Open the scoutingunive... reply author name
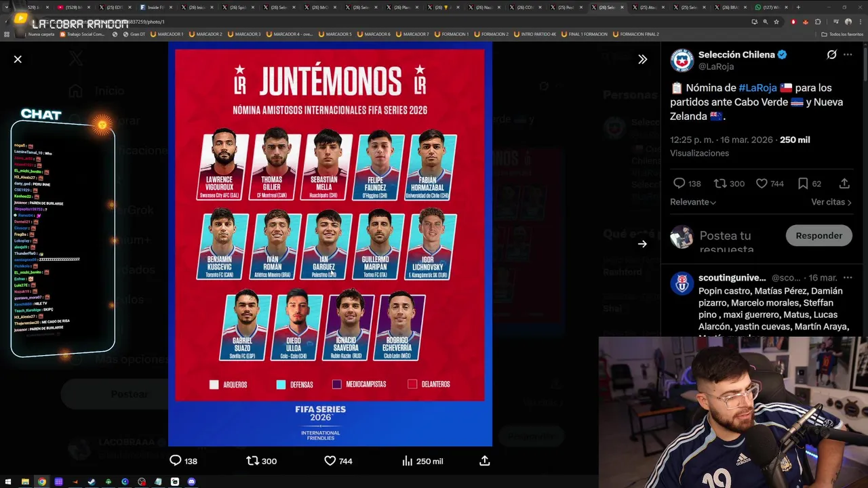The image size is (868, 488). tap(732, 278)
